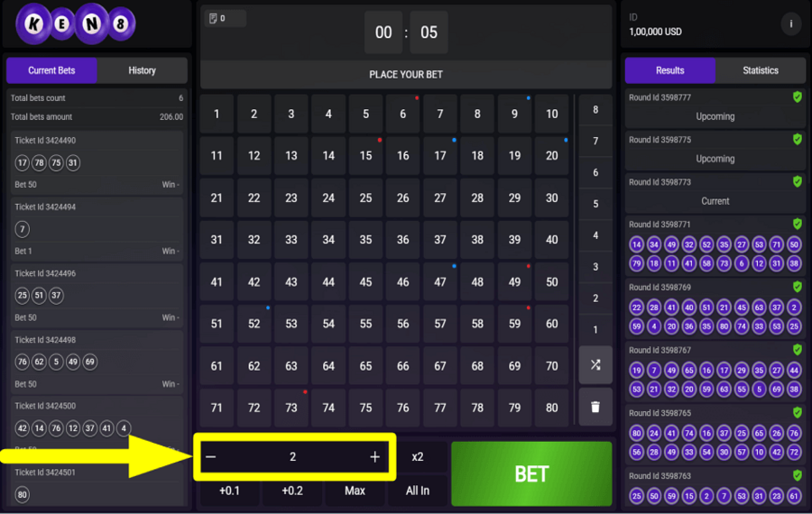Click green verified shield for Round 3598777
812x514 pixels.
(x=797, y=97)
